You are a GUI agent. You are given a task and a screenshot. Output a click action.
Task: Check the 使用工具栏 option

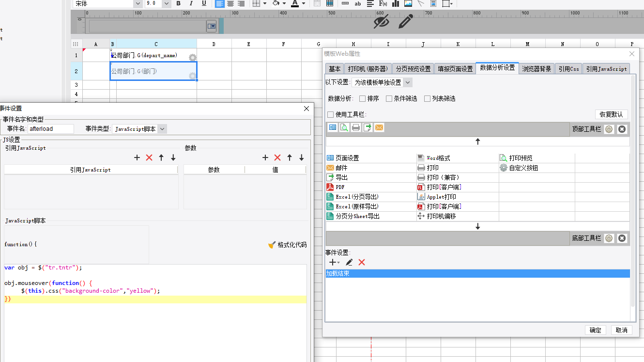coord(331,115)
